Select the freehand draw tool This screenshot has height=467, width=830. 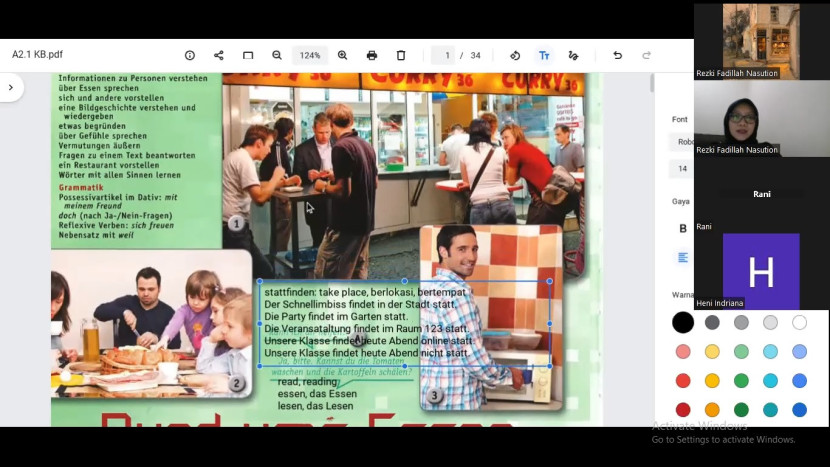[573, 55]
